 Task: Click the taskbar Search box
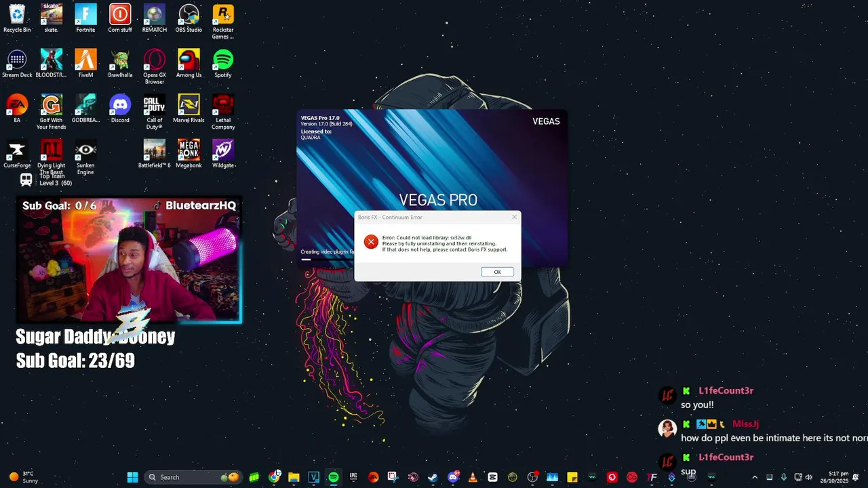tap(194, 477)
